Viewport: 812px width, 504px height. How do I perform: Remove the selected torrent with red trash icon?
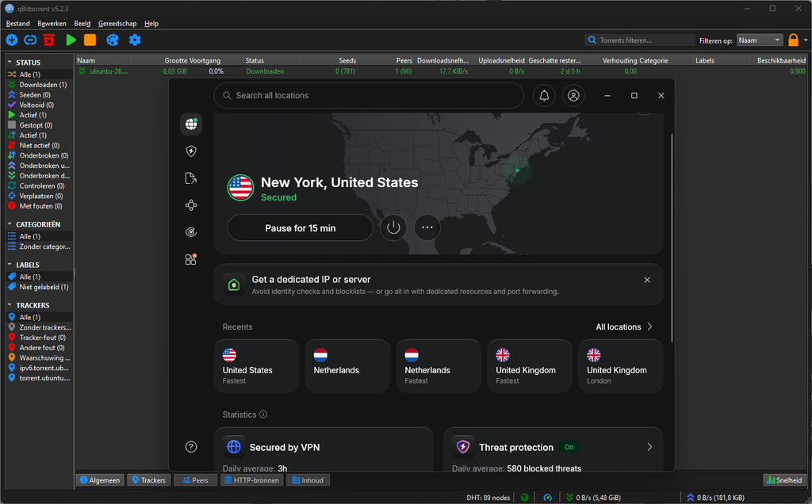click(49, 40)
